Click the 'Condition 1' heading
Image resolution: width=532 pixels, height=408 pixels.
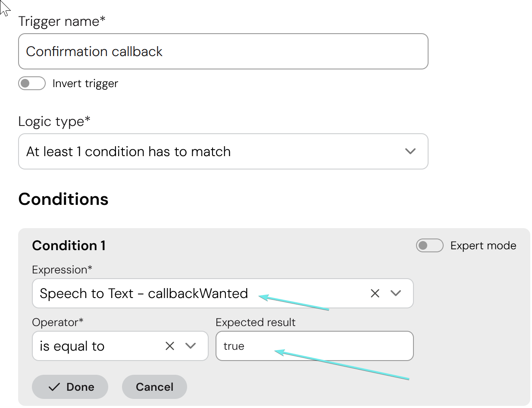[x=69, y=245]
